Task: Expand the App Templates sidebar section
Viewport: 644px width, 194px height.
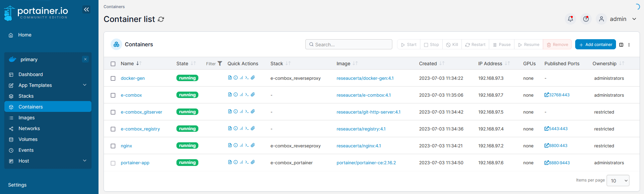Action: [x=85, y=85]
